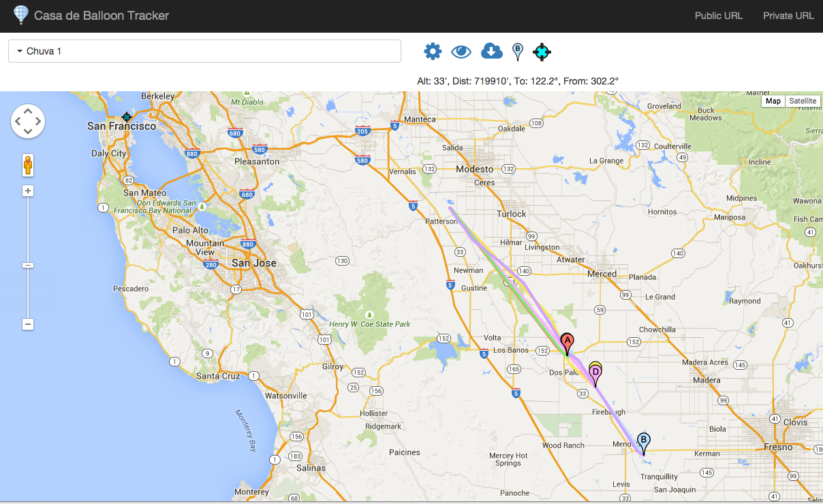Click the San Jose city label
This screenshot has width=823, height=504.
[x=254, y=263]
